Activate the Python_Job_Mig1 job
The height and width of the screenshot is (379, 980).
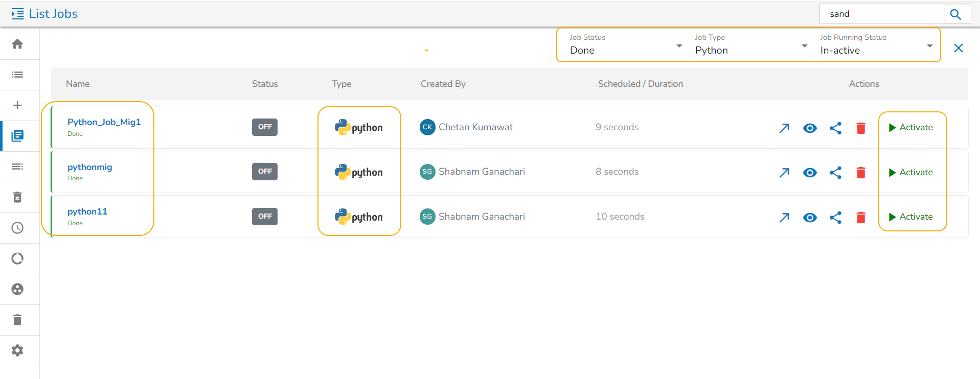pyautogui.click(x=911, y=127)
